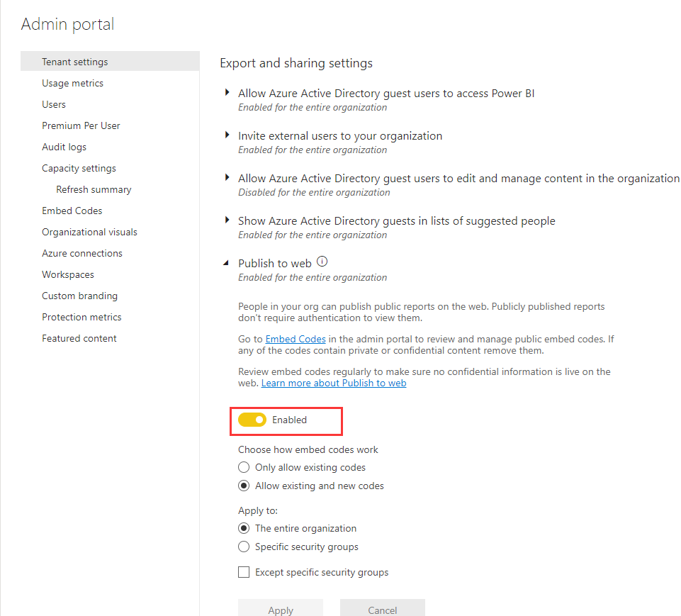Open Featured content settings
Image resolution: width=681 pixels, height=616 pixels.
tap(79, 338)
